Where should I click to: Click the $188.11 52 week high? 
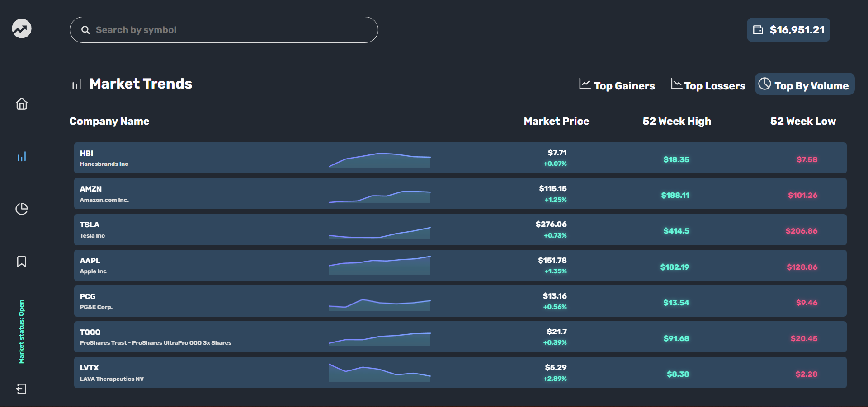pos(675,195)
